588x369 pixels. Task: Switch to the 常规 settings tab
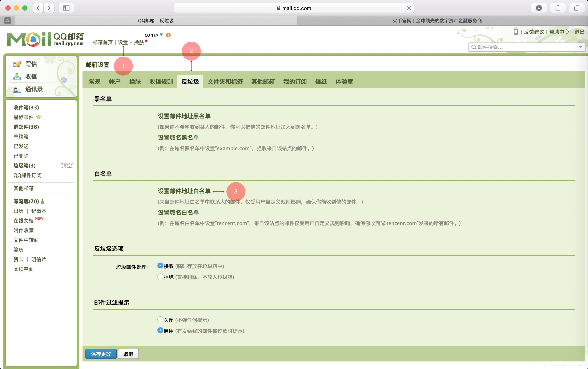pos(94,82)
